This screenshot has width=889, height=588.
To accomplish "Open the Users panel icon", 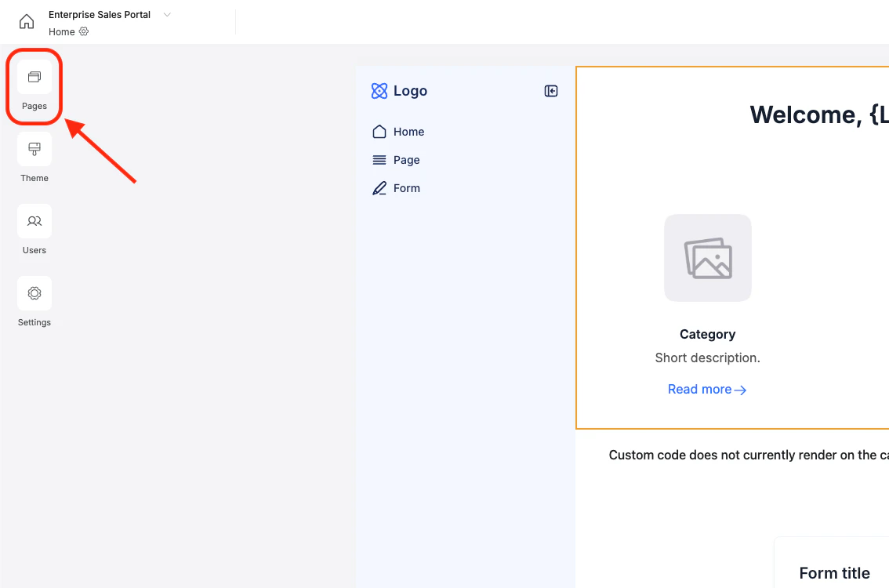I will pyautogui.click(x=34, y=221).
